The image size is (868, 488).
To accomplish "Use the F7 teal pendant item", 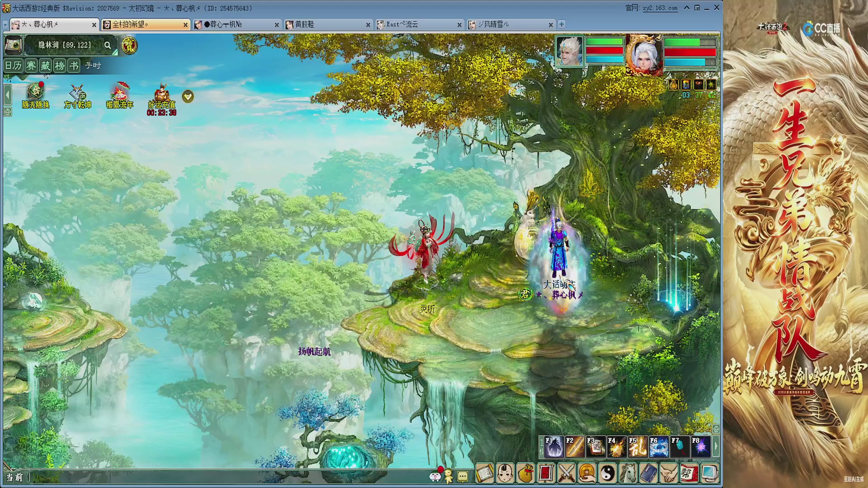I will click(x=680, y=447).
